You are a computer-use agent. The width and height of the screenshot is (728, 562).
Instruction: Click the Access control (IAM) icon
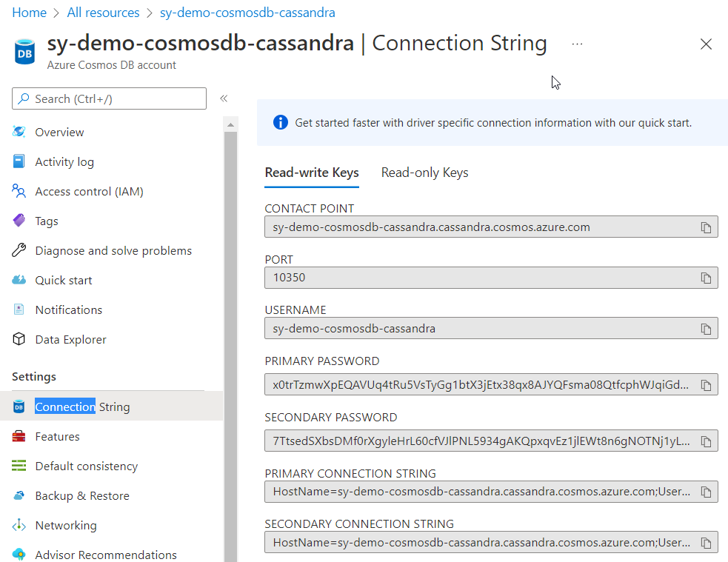point(19,191)
